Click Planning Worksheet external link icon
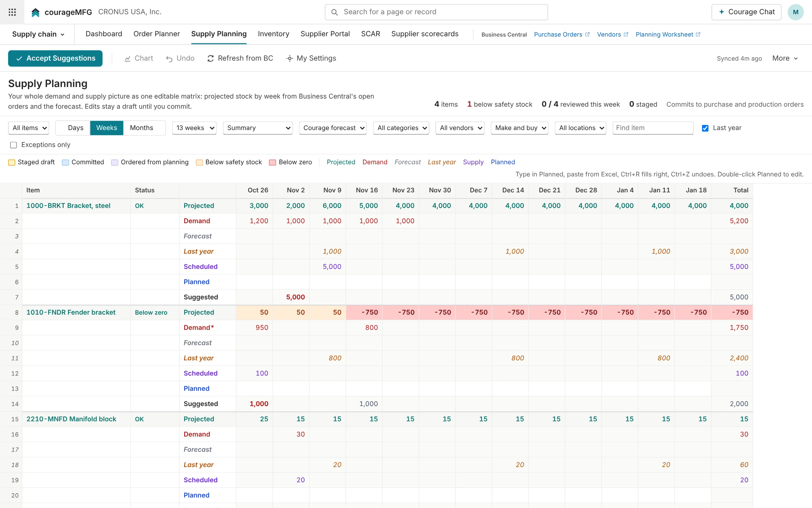812x508 pixels. click(x=698, y=34)
